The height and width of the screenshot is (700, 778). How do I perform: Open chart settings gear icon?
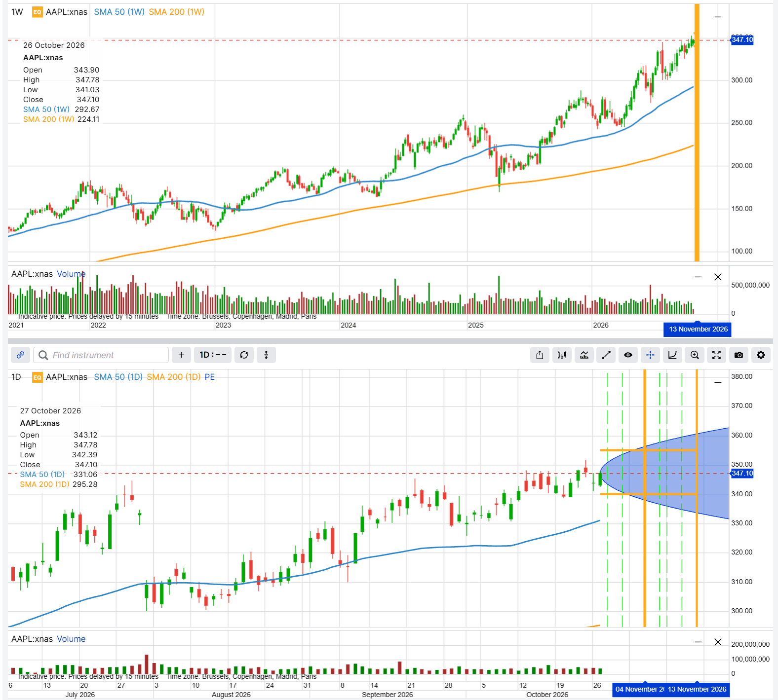[x=761, y=355]
